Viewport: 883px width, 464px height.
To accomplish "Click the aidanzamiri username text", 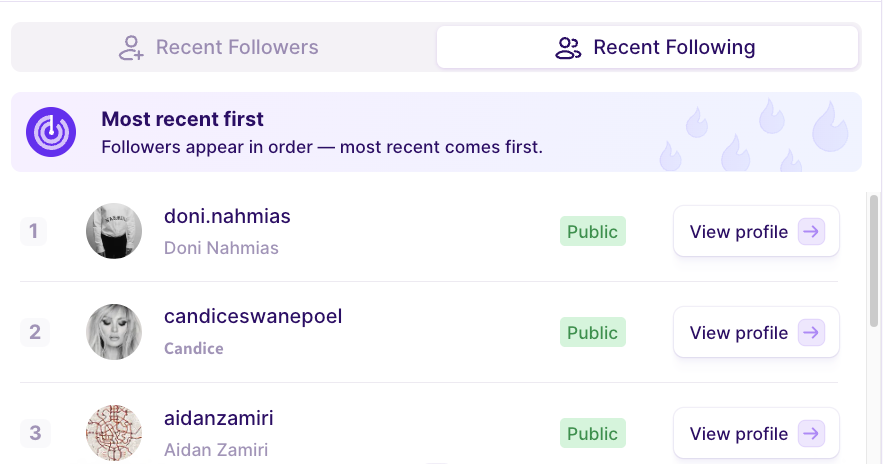I will point(218,418).
